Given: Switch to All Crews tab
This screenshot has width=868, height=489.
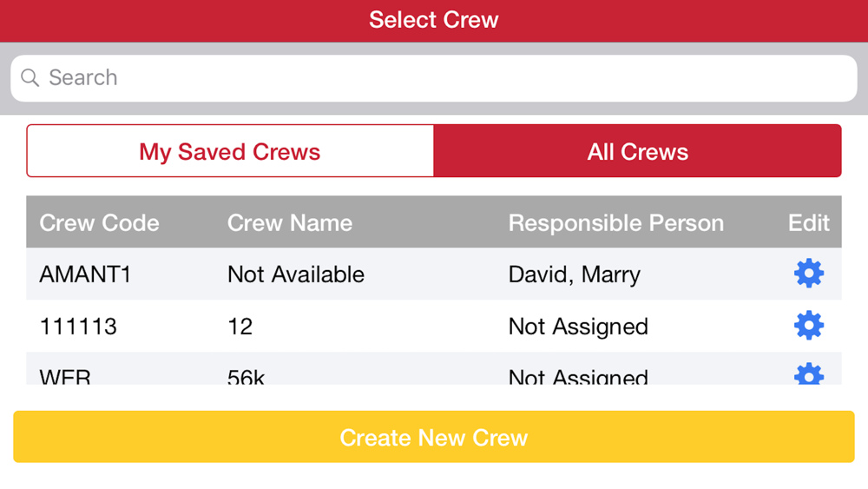Looking at the screenshot, I should pyautogui.click(x=638, y=151).
